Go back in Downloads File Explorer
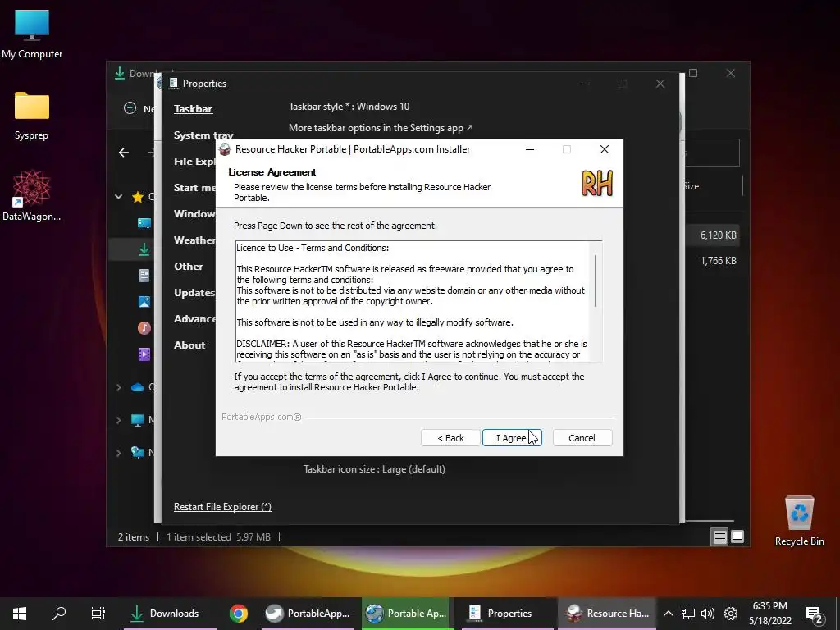840x630 pixels. pos(124,153)
